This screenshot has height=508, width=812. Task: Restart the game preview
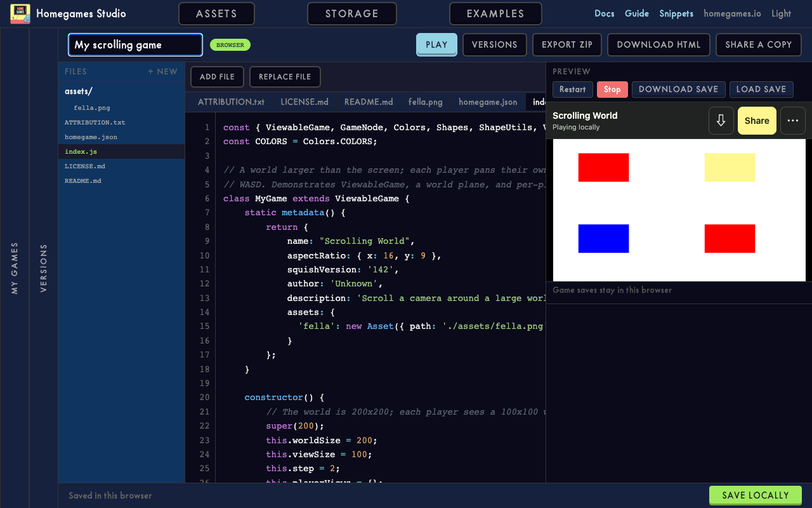point(573,90)
